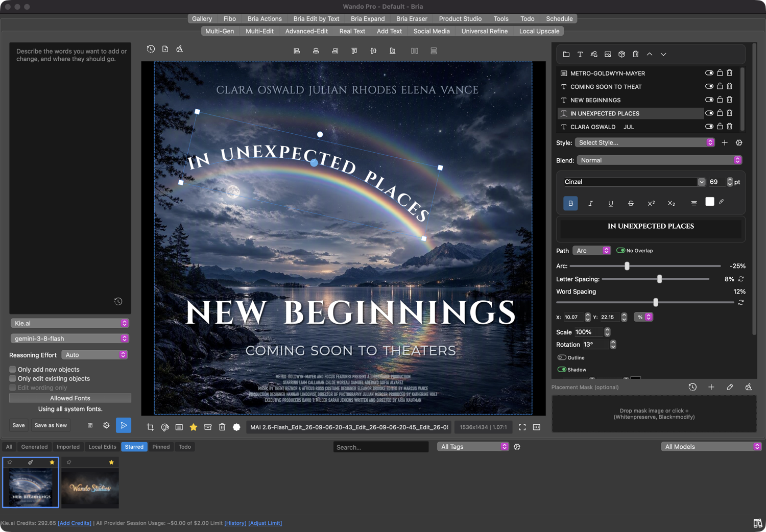This screenshot has width=766, height=532.
Task: Check the Only add new objects checkbox
Action: (x=13, y=369)
